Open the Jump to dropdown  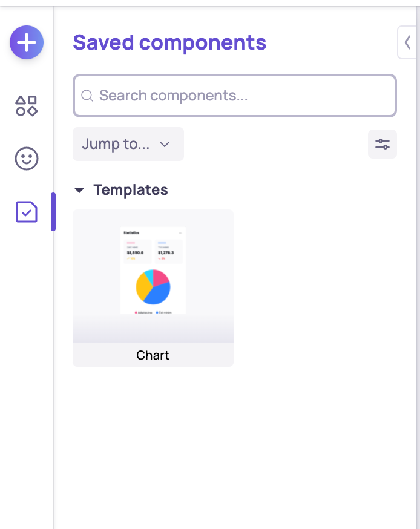coord(128,144)
